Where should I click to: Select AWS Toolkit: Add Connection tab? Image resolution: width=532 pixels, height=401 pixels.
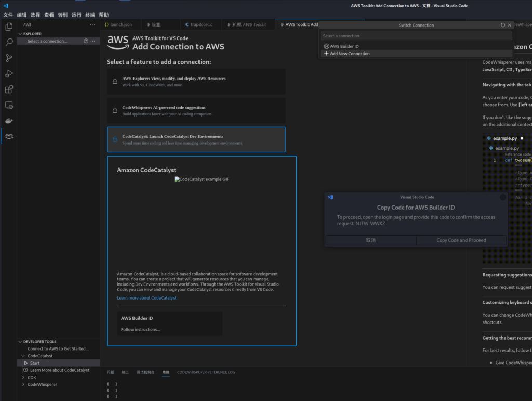(299, 25)
